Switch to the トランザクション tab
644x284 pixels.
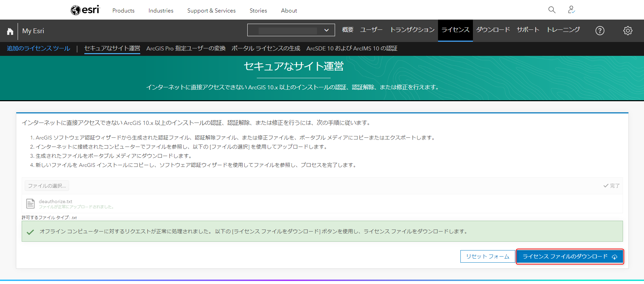(412, 30)
